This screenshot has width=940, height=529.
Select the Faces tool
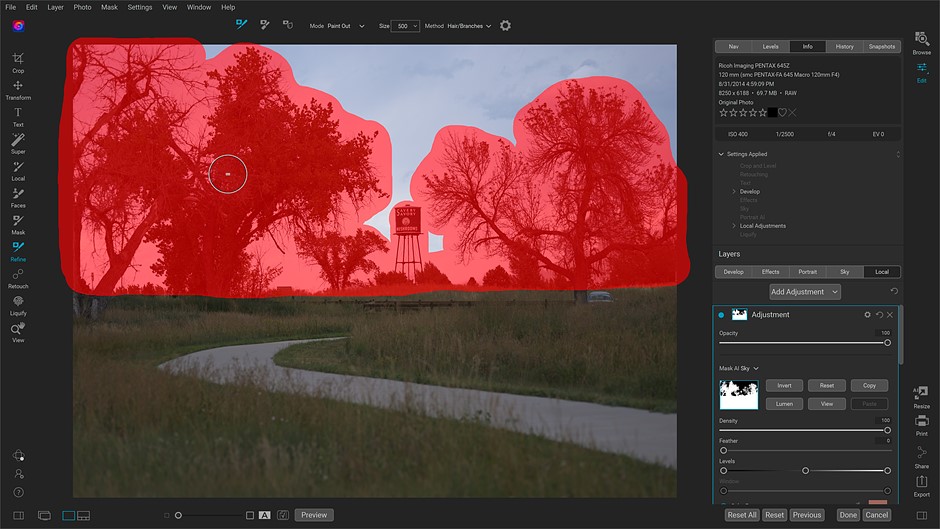18,197
